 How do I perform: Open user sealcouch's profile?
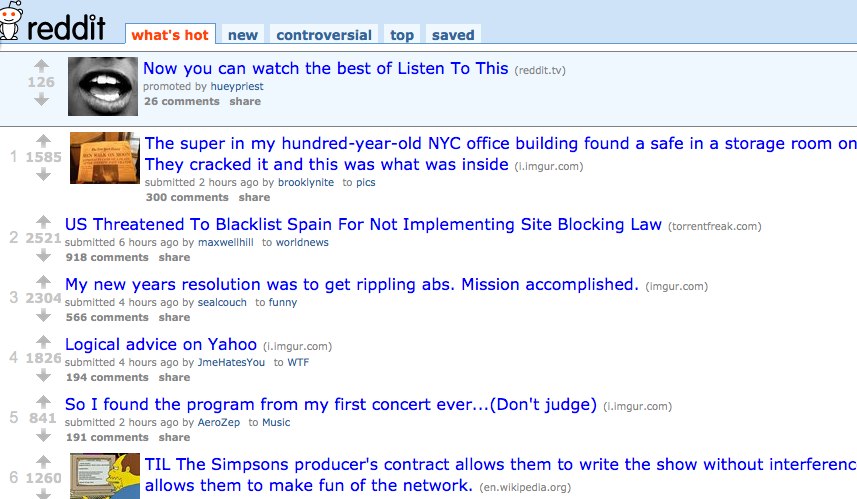(222, 302)
